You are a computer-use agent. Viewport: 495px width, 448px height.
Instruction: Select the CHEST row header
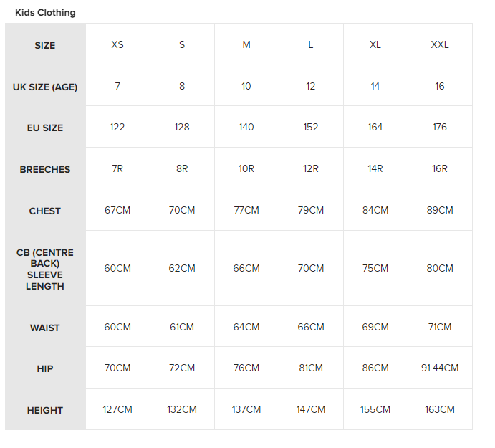click(x=45, y=211)
